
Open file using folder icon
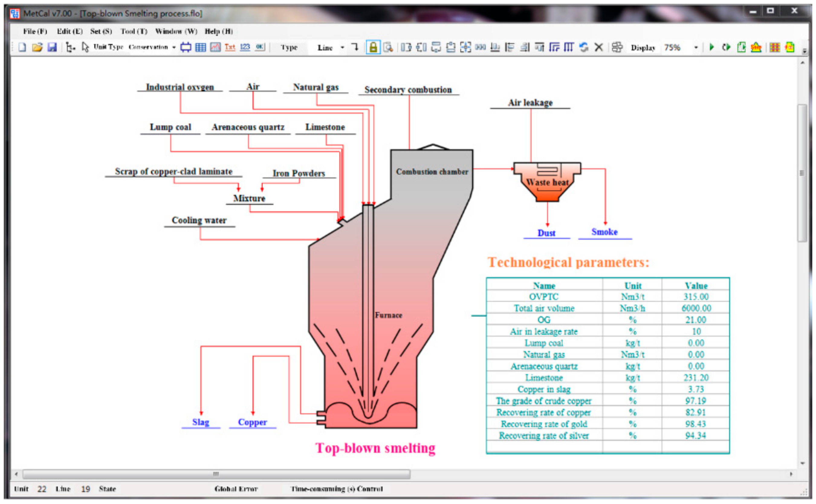pos(37,47)
